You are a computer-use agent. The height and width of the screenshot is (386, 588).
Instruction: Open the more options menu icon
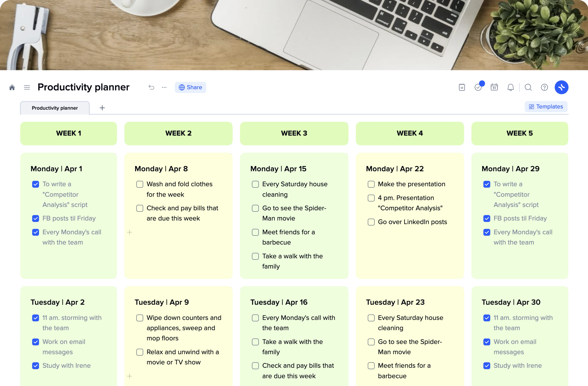(164, 87)
